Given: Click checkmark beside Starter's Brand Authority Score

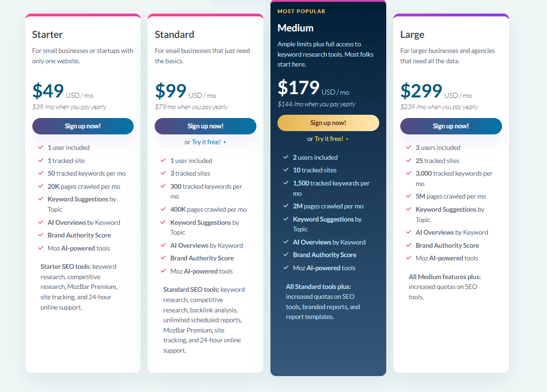Looking at the screenshot, I should coord(41,235).
